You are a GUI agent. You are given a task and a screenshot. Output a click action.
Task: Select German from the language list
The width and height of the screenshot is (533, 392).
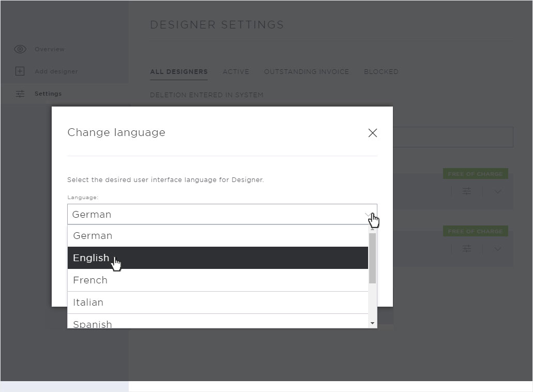point(218,236)
